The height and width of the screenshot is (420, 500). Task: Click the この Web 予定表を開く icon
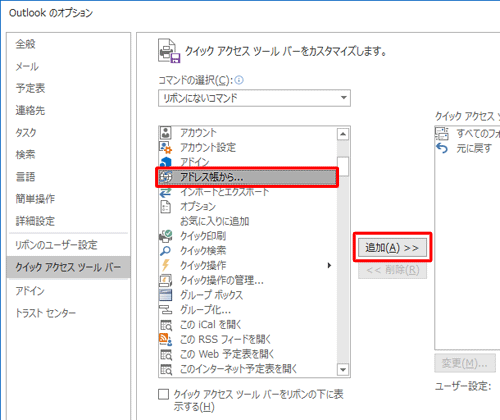coord(166,354)
